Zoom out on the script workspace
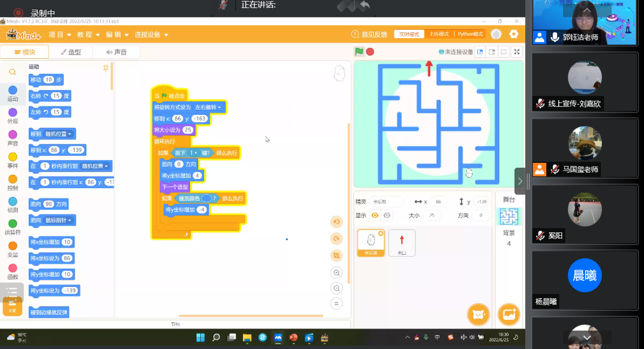The image size is (644, 349). click(x=336, y=289)
